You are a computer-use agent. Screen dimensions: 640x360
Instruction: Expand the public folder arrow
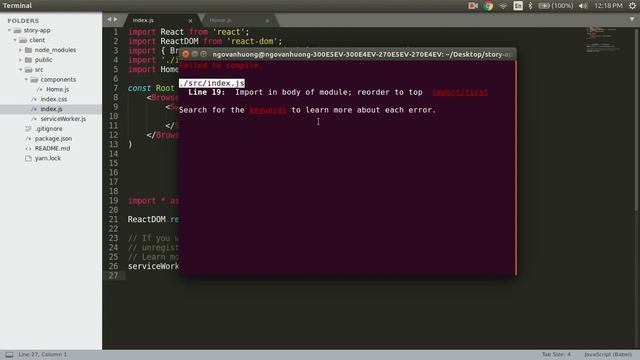pyautogui.click(x=20, y=60)
